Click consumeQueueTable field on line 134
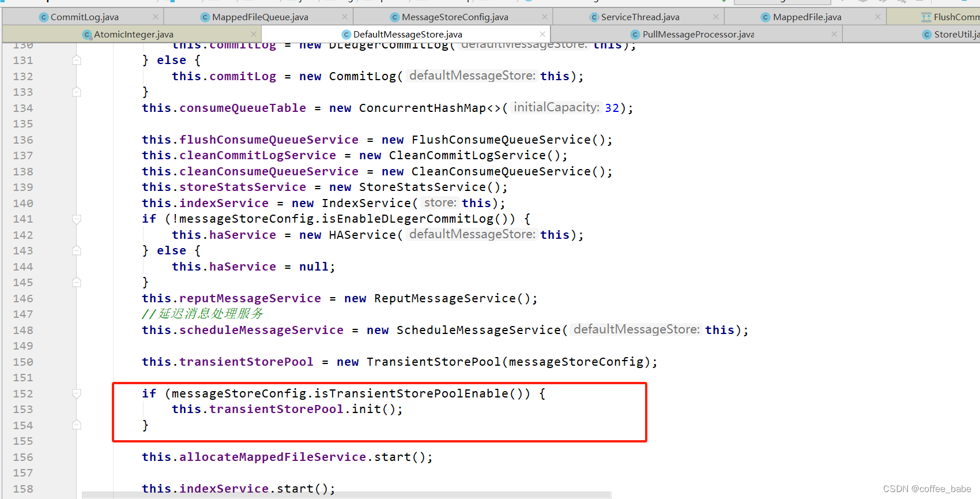 (x=243, y=108)
